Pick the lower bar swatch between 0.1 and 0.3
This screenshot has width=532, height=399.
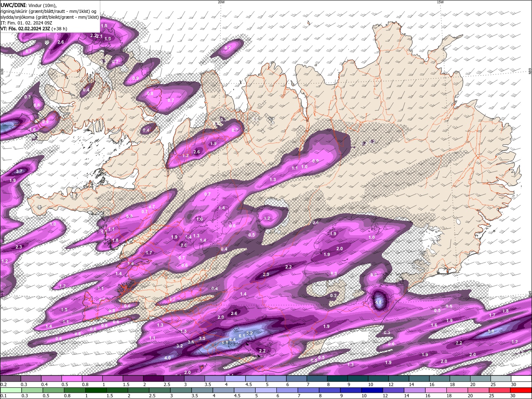point(10,390)
